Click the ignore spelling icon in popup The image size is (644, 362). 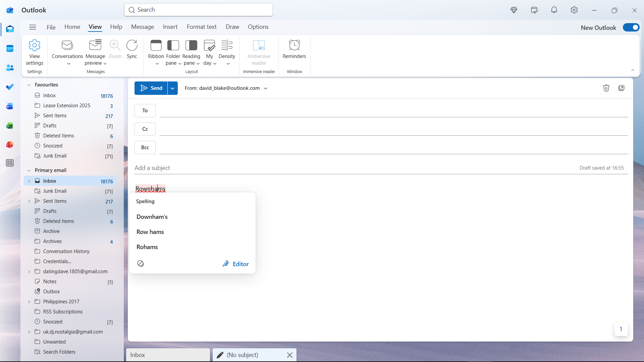click(x=141, y=264)
